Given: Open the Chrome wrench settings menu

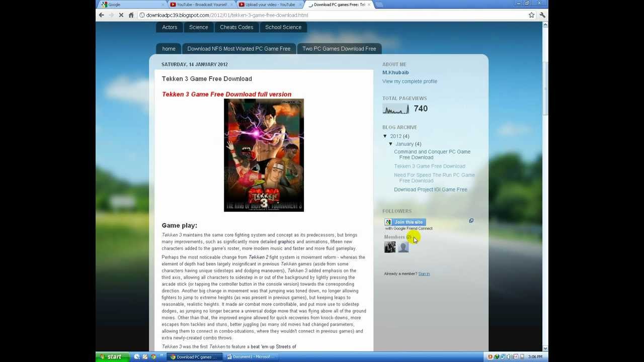Looking at the screenshot, I should tap(542, 15).
